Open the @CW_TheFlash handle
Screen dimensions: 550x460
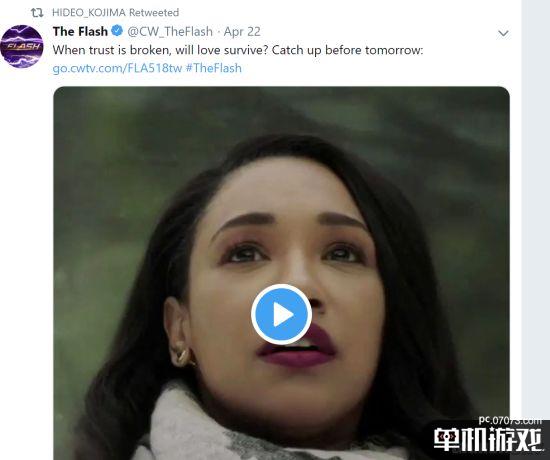(170, 32)
